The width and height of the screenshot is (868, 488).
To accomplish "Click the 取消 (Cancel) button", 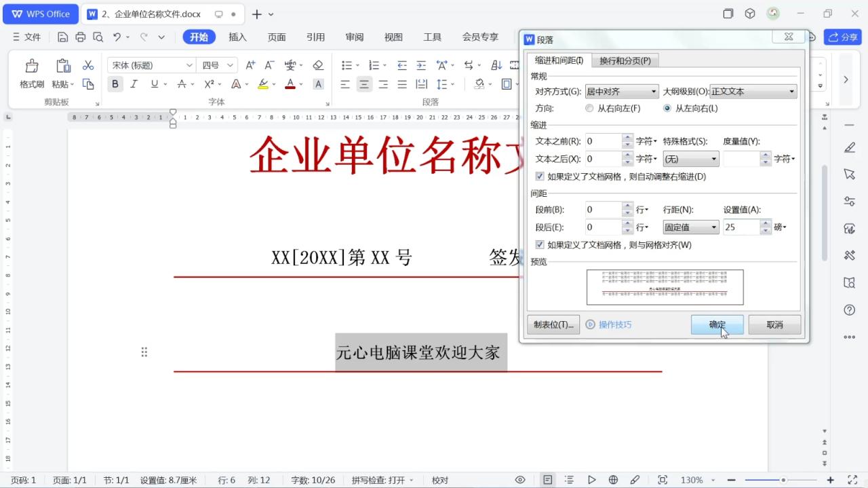I will point(774,324).
